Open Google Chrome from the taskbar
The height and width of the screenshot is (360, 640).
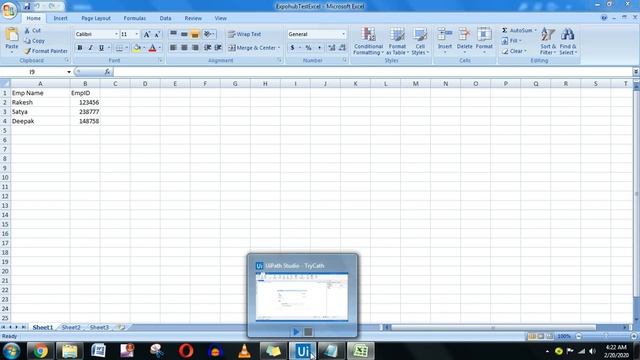click(40, 351)
